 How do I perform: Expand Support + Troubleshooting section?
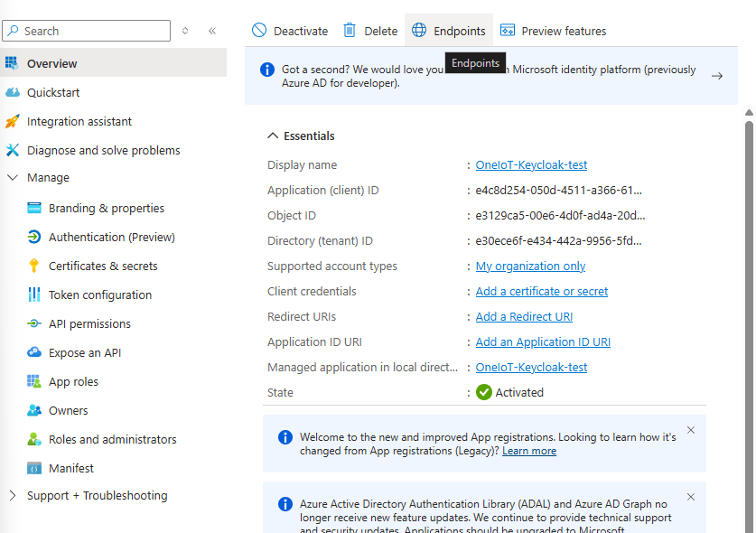click(x=13, y=495)
